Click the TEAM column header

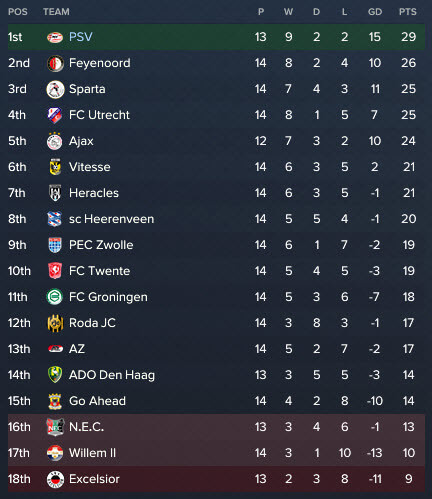click(56, 12)
